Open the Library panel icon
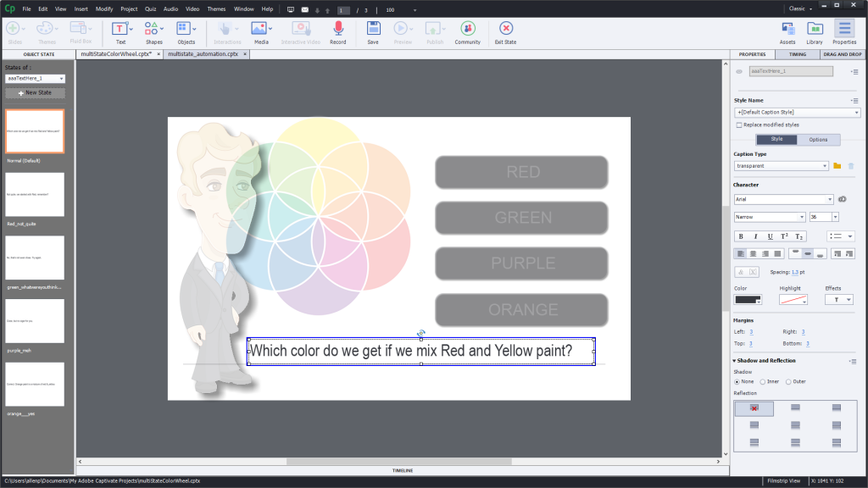Image resolution: width=868 pixels, height=488 pixels. [x=815, y=29]
